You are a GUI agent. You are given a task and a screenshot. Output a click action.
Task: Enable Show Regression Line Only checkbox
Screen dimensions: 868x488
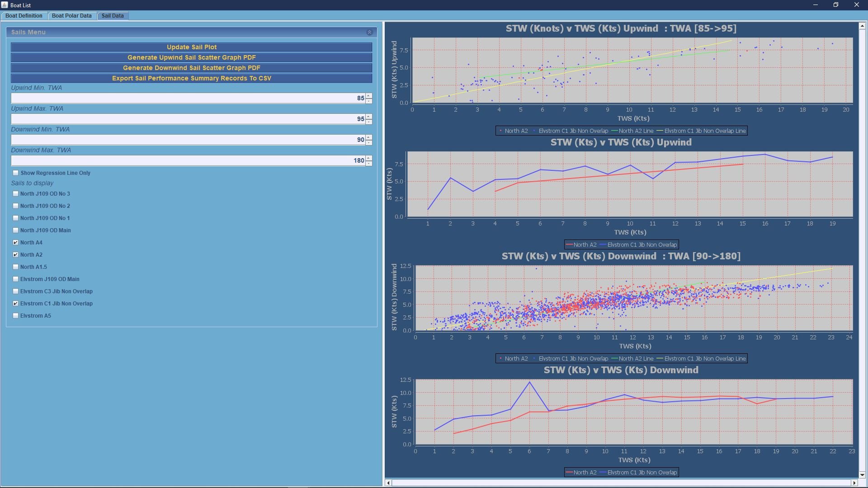[x=16, y=173]
